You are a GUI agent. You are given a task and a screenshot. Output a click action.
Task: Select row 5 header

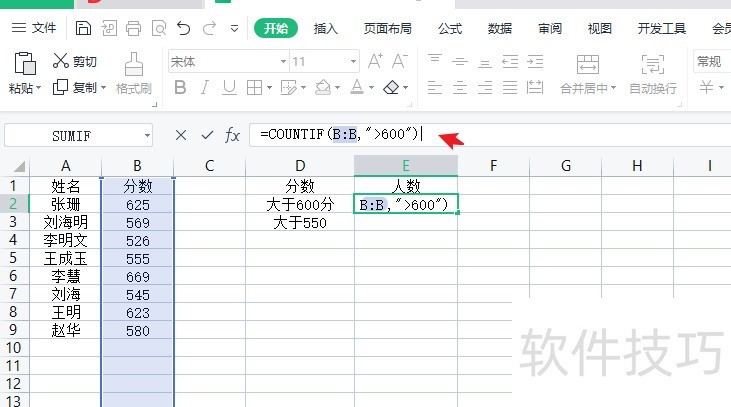(x=13, y=258)
